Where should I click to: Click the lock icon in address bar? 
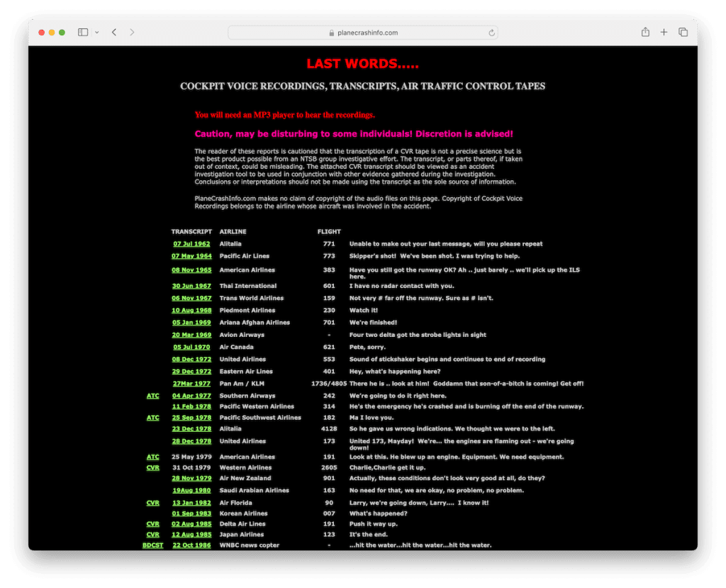[332, 33]
